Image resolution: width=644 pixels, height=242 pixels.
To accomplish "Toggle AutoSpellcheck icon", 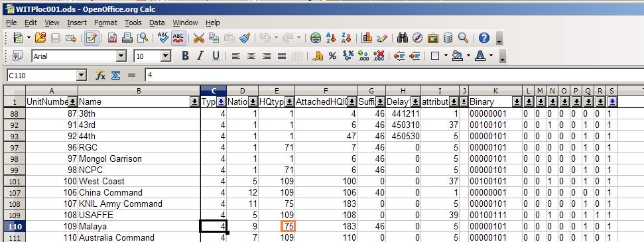I will click(178, 38).
